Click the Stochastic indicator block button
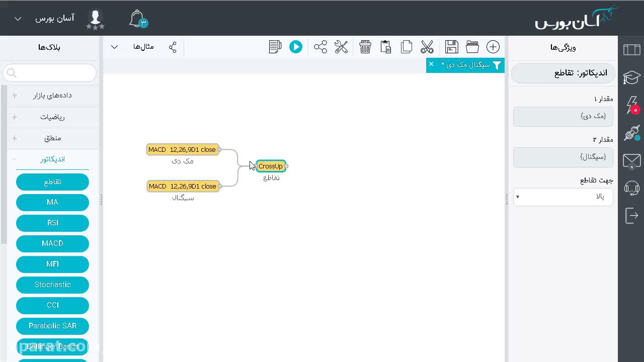The height and width of the screenshot is (362, 644). click(x=52, y=285)
